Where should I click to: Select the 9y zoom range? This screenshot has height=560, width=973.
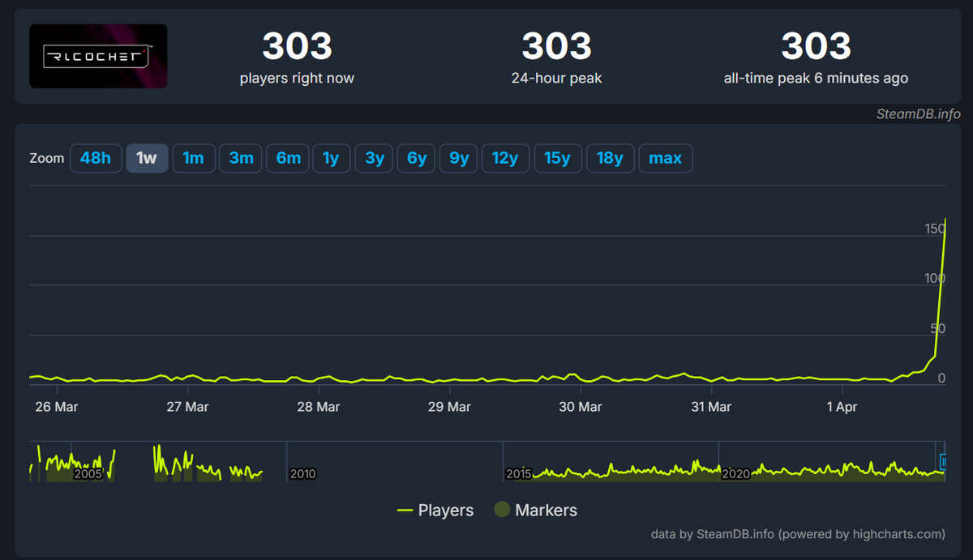(x=459, y=158)
